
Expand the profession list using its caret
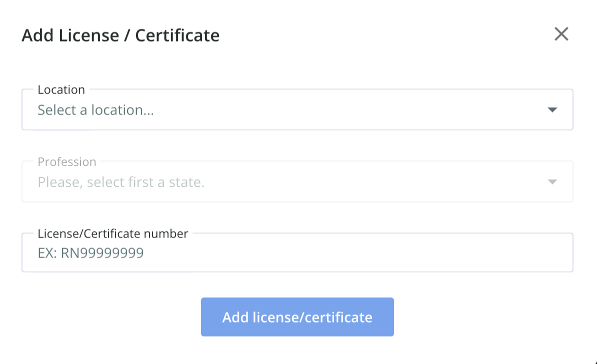point(552,182)
